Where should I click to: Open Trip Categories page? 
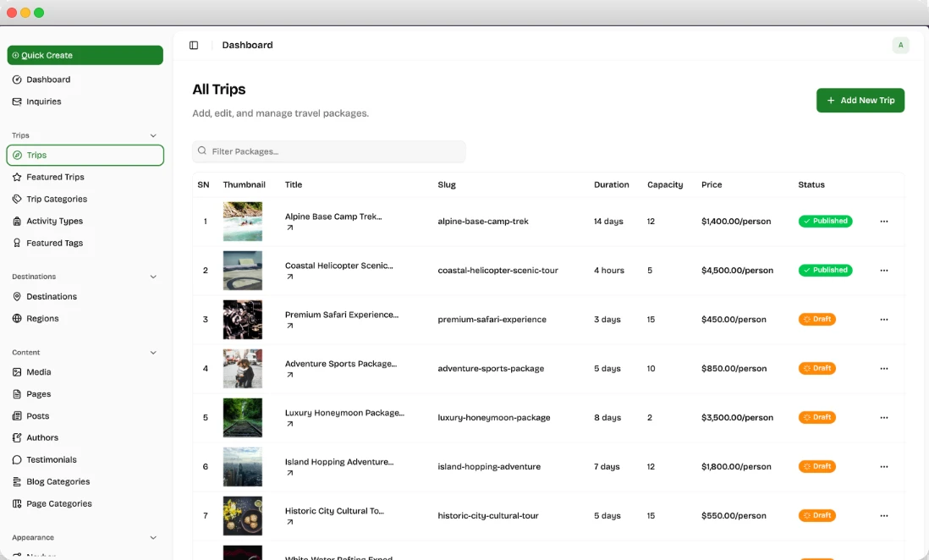[85, 199]
